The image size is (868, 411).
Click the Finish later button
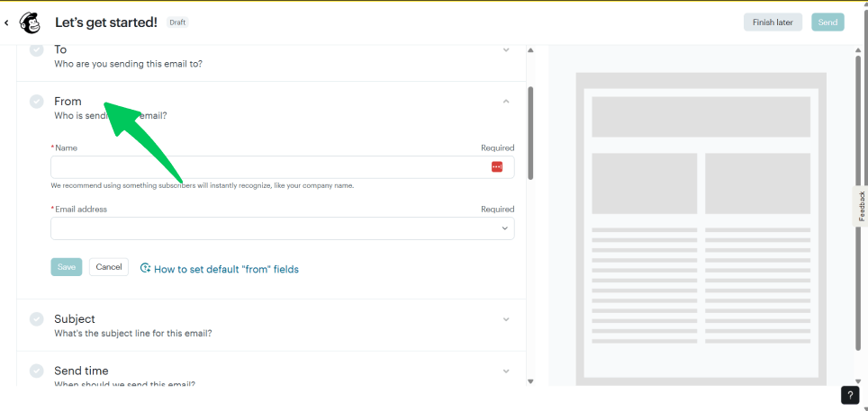tap(773, 22)
